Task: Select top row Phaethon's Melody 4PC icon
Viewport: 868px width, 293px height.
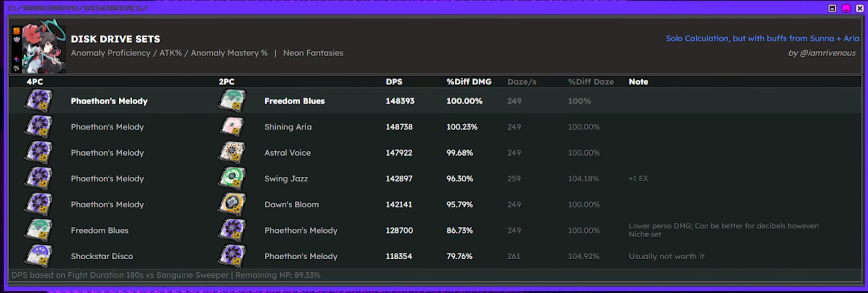Action: (x=39, y=101)
